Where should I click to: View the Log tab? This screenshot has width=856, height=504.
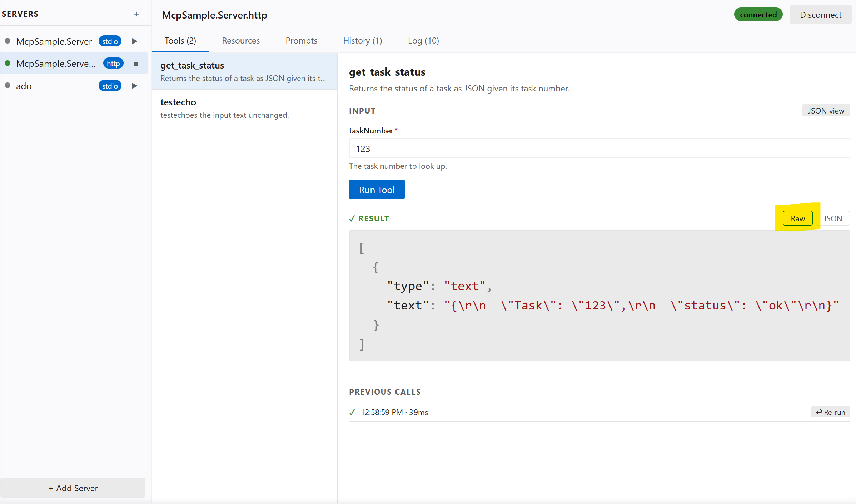[423, 41]
